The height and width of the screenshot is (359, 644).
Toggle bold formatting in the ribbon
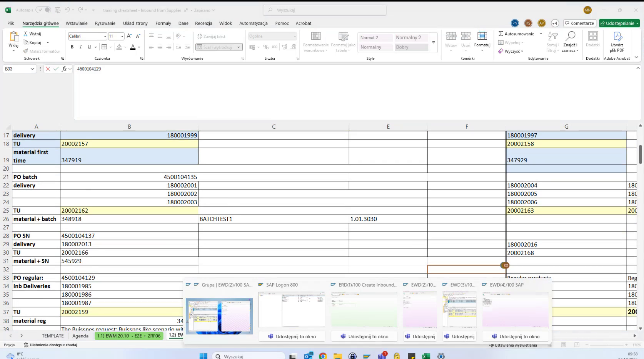(x=72, y=47)
